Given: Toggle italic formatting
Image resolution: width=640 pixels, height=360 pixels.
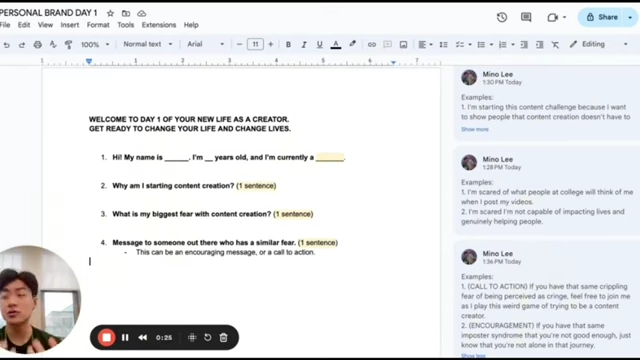Looking at the screenshot, I should click(304, 44).
